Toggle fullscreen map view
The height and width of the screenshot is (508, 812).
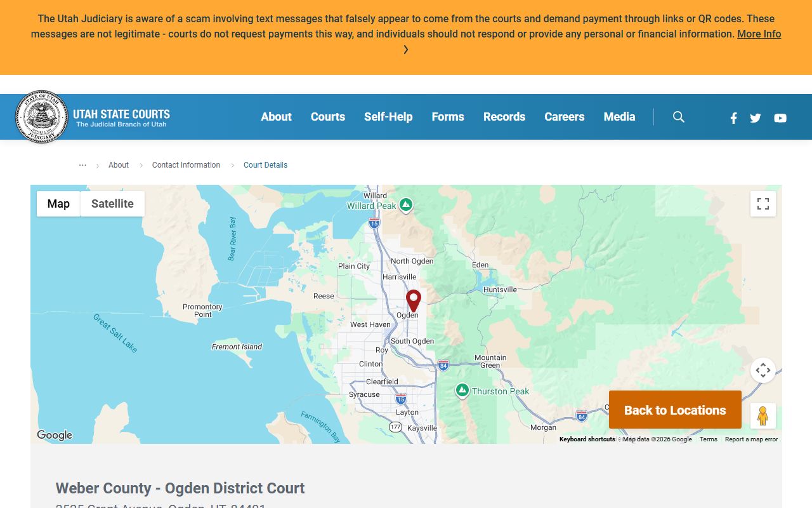click(x=763, y=204)
